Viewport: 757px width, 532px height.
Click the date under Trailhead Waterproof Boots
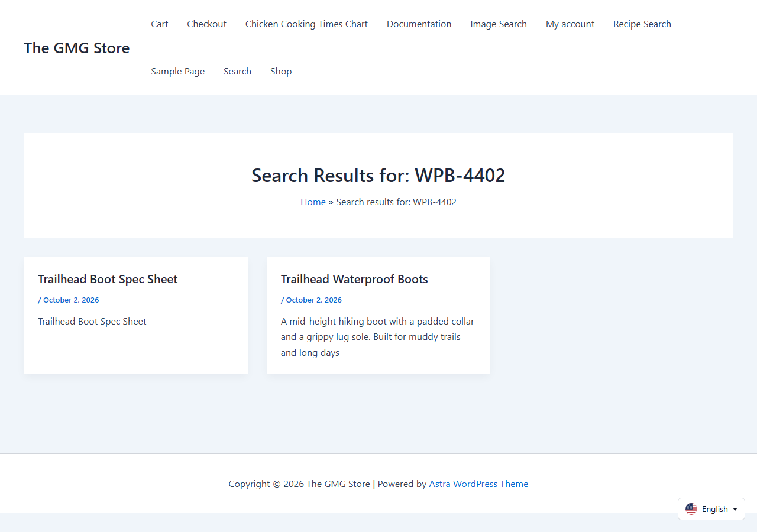pyautogui.click(x=313, y=300)
